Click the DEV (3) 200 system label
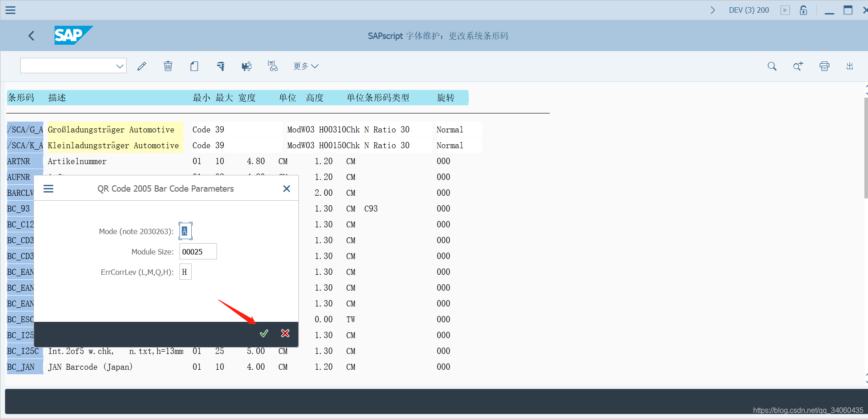The height and width of the screenshot is (419, 868). coord(749,10)
